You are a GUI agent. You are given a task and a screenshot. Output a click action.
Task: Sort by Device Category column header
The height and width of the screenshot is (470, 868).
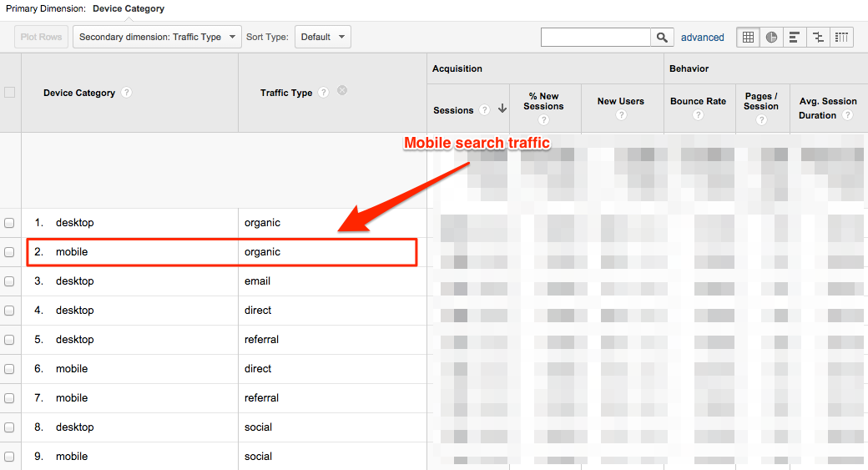point(79,93)
